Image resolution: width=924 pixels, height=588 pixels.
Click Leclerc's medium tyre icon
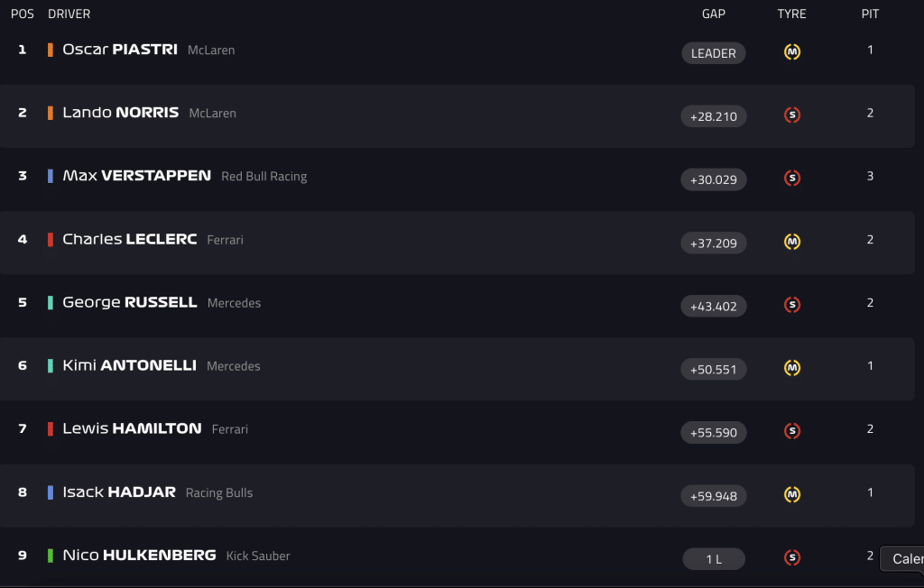click(792, 242)
